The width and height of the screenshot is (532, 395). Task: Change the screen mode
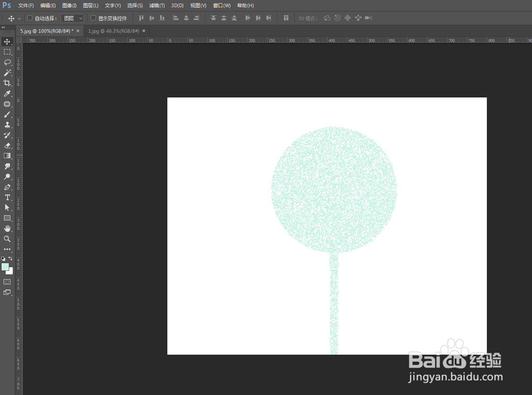pyautogui.click(x=7, y=292)
